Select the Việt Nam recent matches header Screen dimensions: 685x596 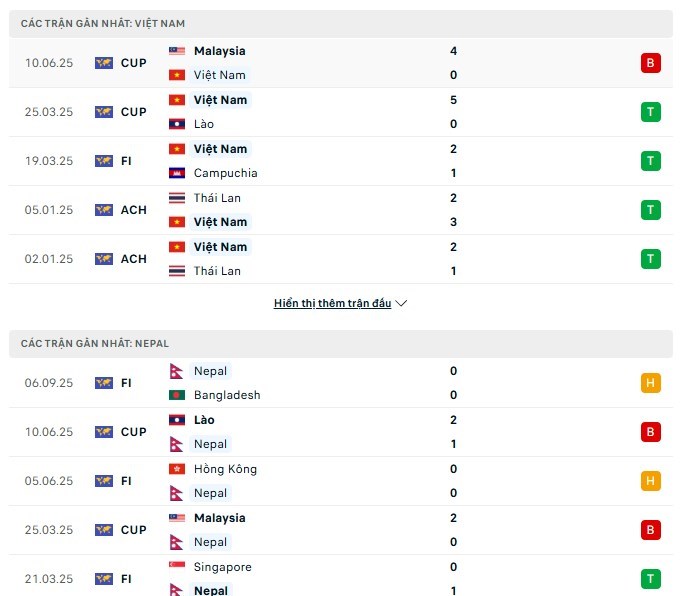[102, 23]
